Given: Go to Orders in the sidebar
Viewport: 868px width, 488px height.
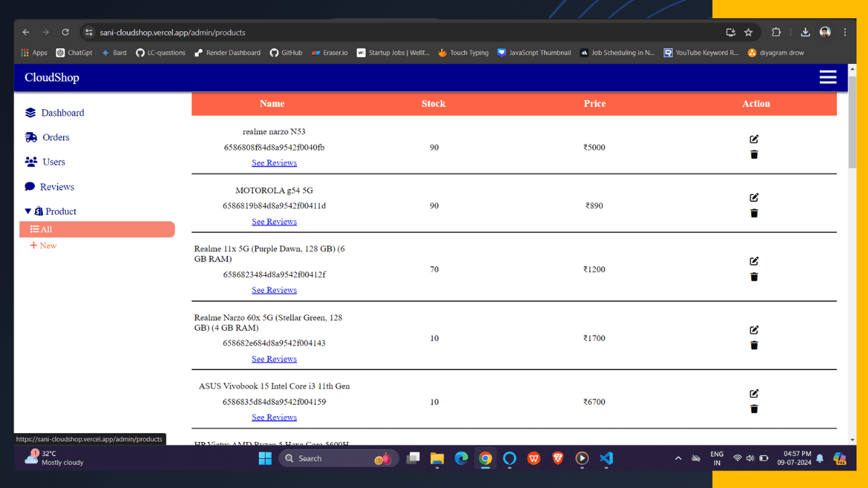Looking at the screenshot, I should 56,138.
